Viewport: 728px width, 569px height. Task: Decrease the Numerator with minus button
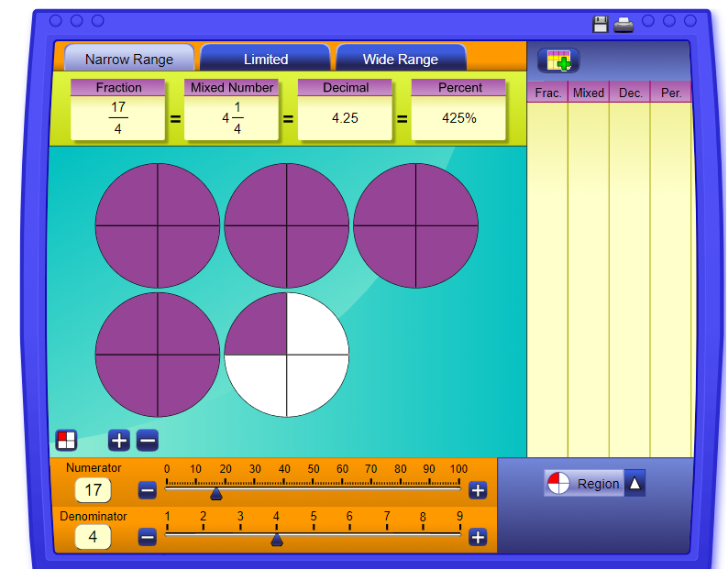(x=148, y=490)
